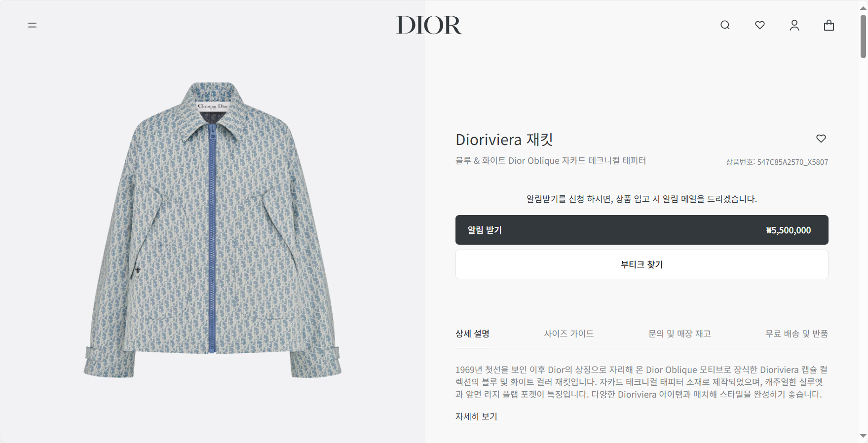
Task: Expand description with 자세히 보기 link
Action: (476, 417)
